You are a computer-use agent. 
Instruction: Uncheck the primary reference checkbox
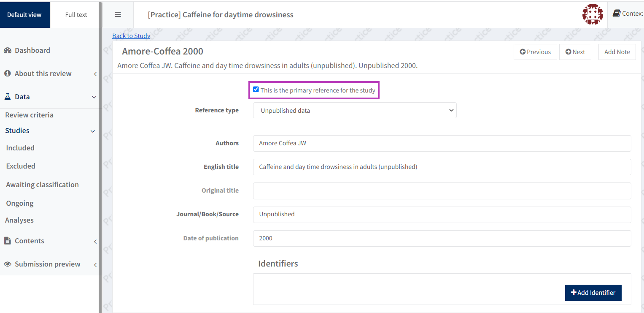[x=256, y=90]
